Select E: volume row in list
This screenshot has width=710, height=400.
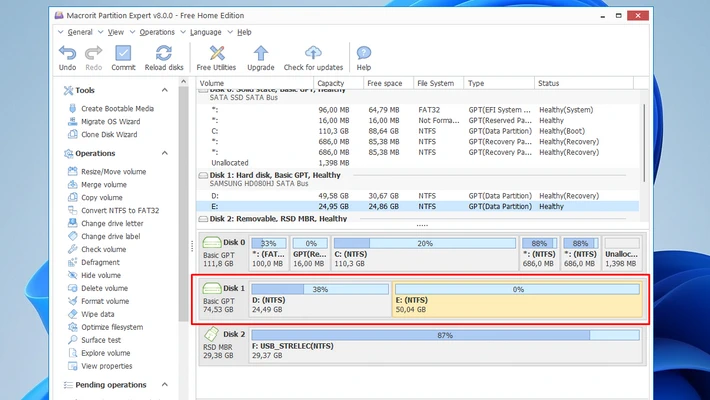click(x=418, y=207)
